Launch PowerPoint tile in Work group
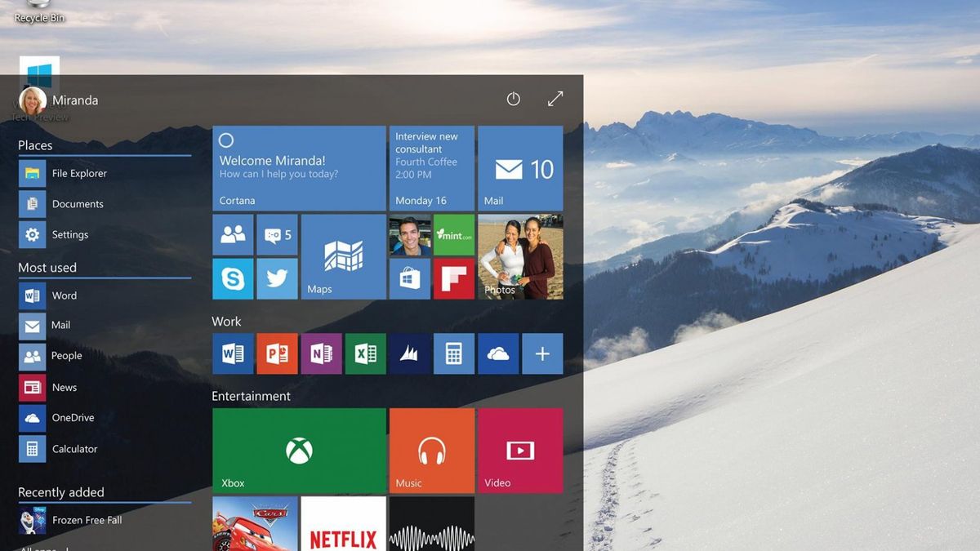Screen dimensions: 980x551 277,353
